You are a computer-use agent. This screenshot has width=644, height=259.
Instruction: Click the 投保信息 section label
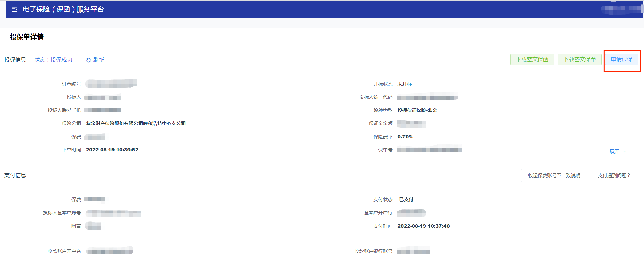[15, 60]
